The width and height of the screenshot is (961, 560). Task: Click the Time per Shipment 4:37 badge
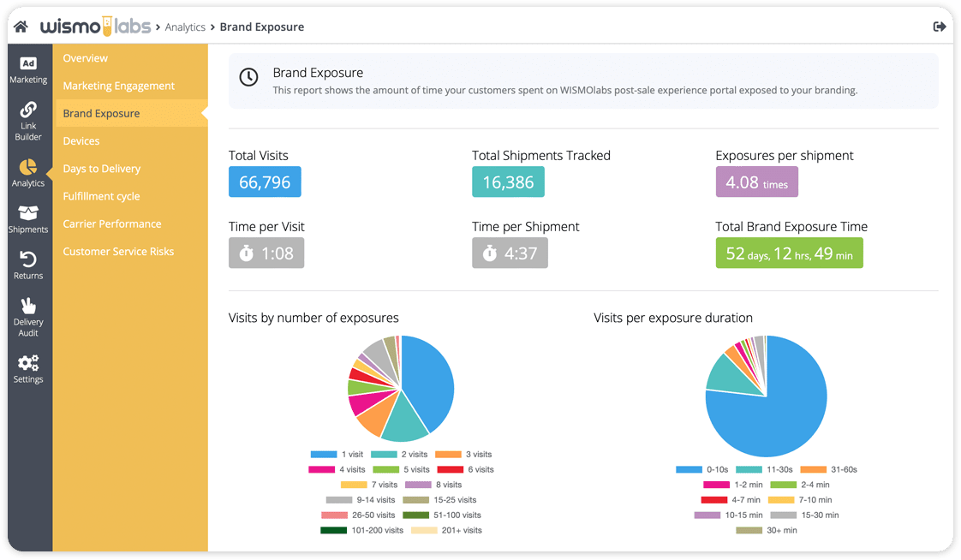pyautogui.click(x=510, y=253)
